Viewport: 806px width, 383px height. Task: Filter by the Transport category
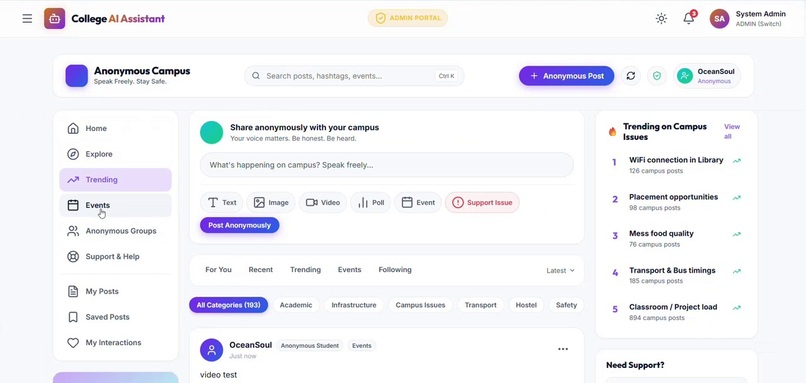coord(481,305)
